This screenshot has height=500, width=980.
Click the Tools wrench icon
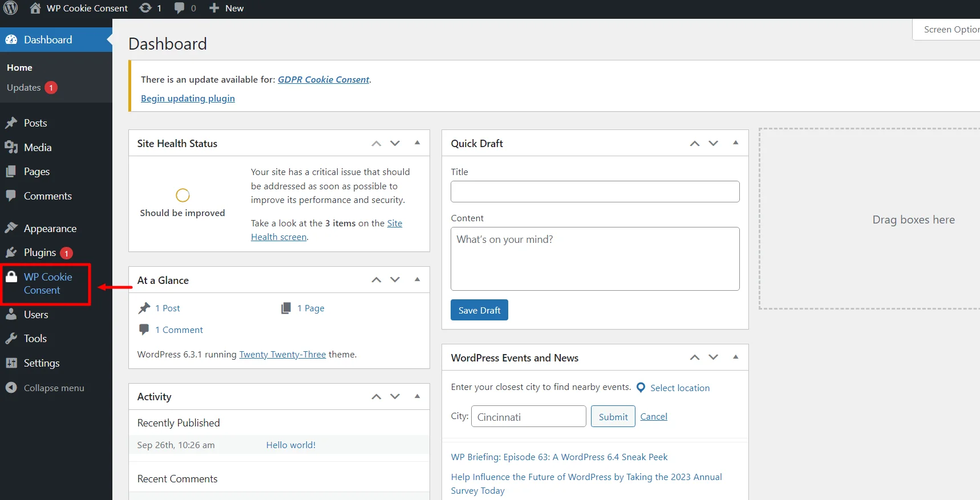pos(11,338)
